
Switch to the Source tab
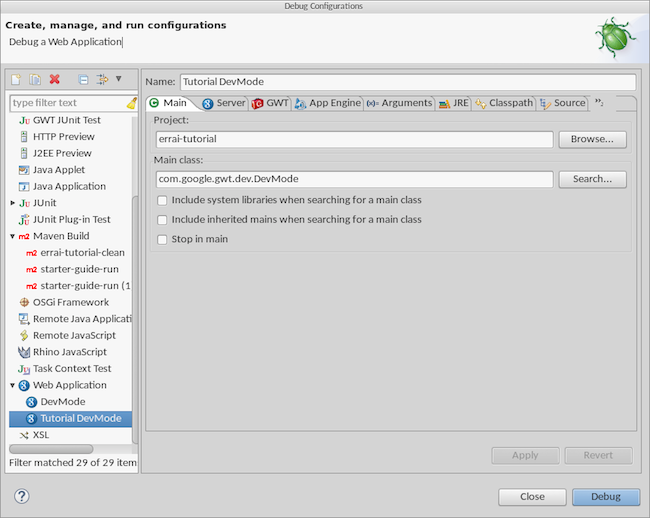563,103
